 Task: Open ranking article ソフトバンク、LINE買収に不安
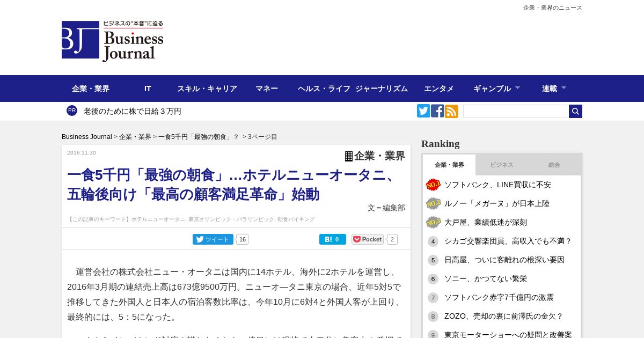[497, 185]
